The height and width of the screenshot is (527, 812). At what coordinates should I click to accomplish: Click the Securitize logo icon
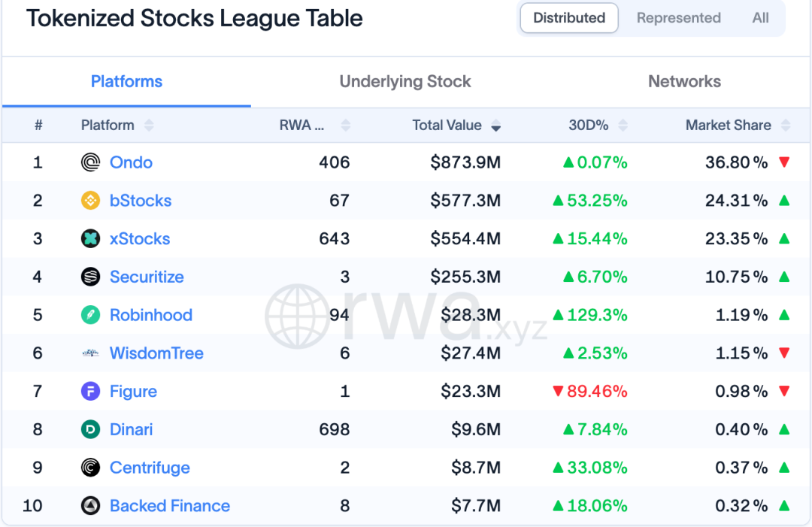tap(91, 277)
